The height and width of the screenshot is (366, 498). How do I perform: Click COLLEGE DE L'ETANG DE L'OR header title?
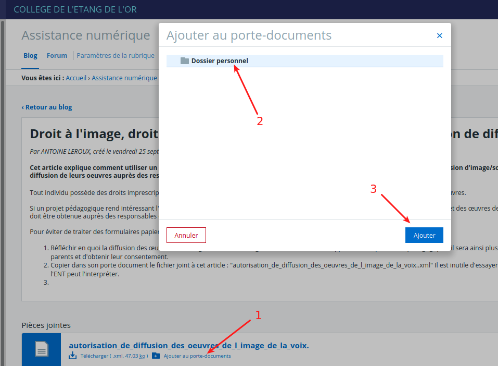75,9
